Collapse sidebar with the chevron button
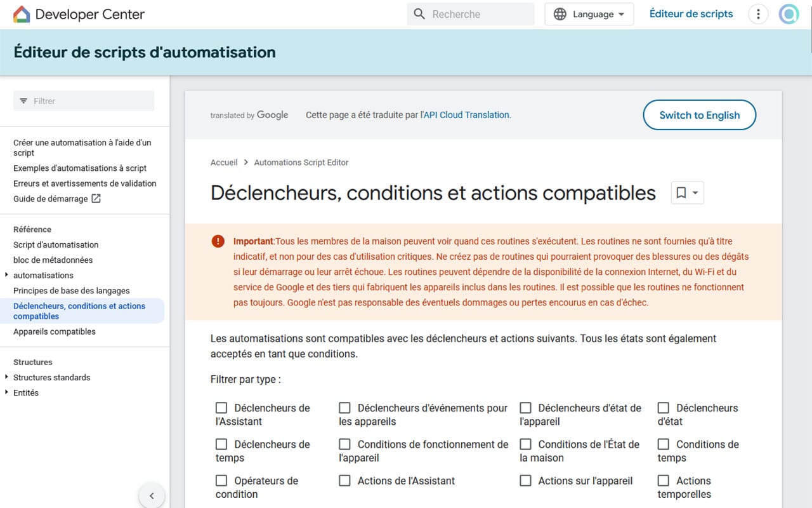Viewport: 812px width, 508px height. coord(152,496)
